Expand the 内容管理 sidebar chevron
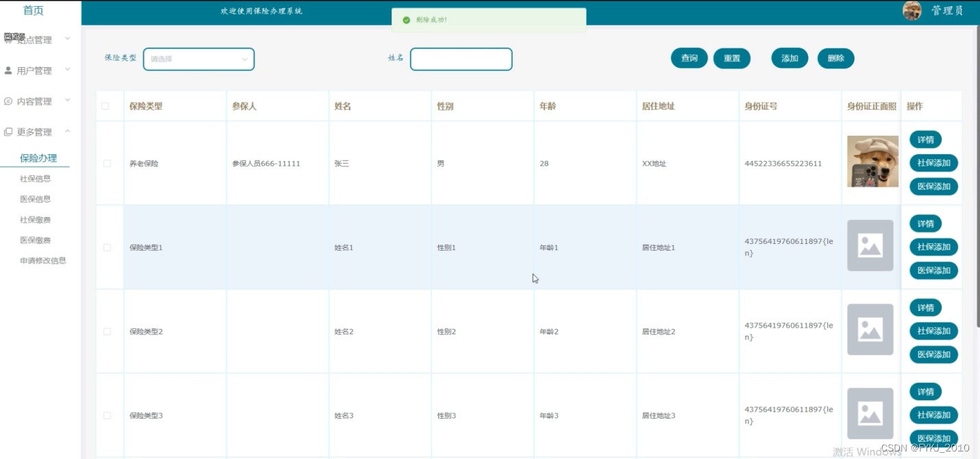The width and height of the screenshot is (980, 459). (x=67, y=101)
